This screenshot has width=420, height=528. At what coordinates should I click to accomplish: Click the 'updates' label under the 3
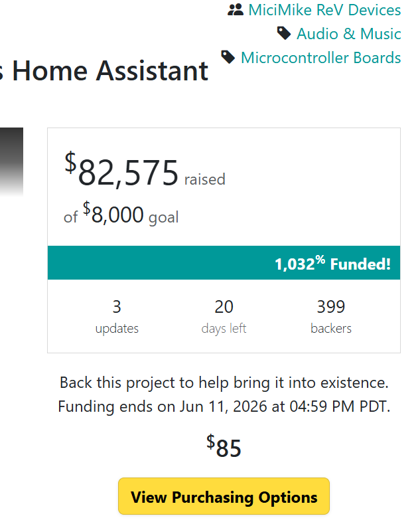coord(117,329)
